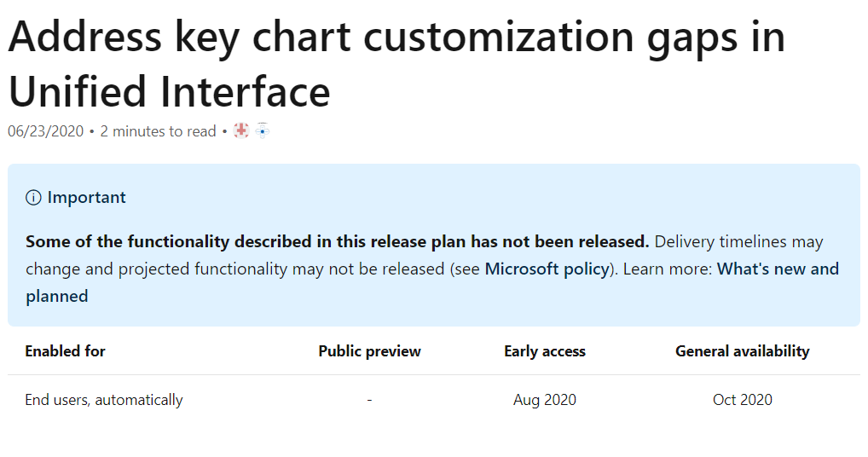
Task: Click the End users, automatically cell
Action: click(104, 400)
